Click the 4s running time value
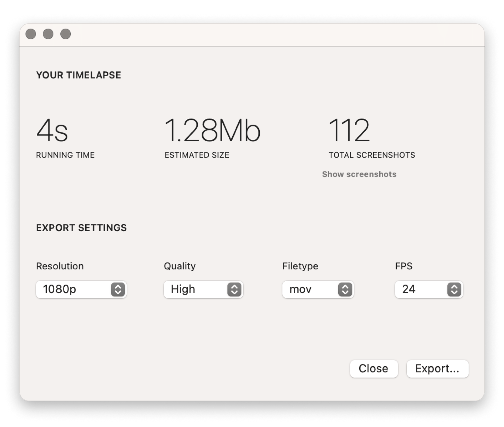 pos(52,130)
